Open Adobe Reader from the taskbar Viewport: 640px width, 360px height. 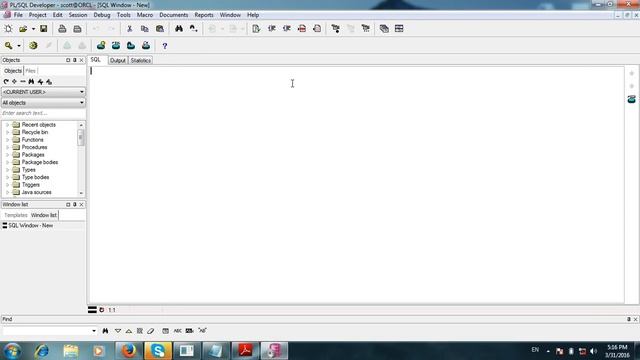pyautogui.click(x=245, y=351)
